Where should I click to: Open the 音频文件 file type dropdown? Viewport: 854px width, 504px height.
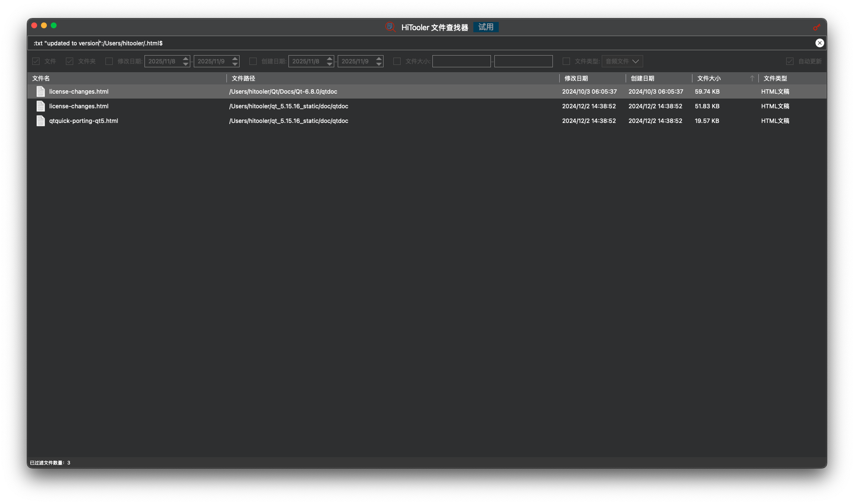[622, 61]
